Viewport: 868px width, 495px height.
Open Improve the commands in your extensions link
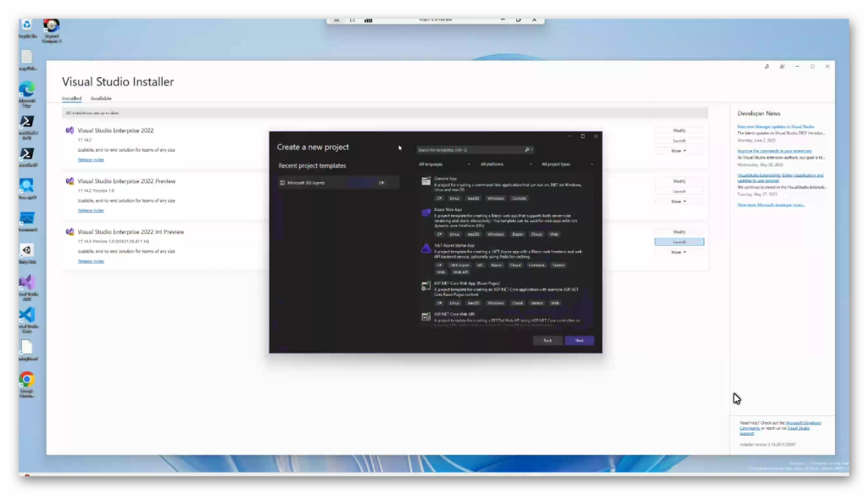(x=775, y=151)
